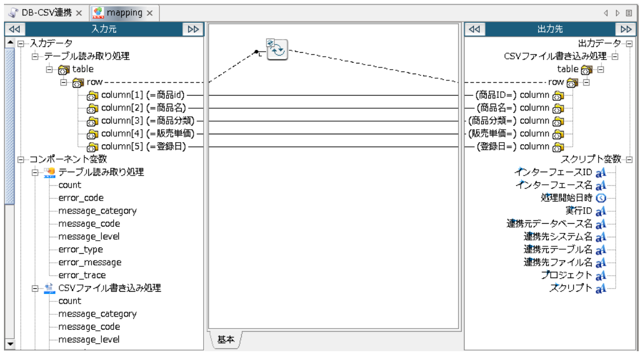Click the loop processing icon on the mapping canvas

[x=277, y=50]
